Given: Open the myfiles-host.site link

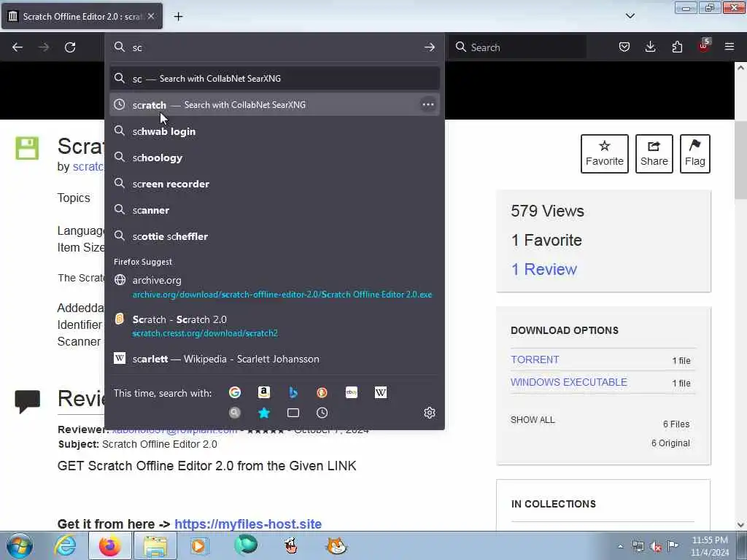Looking at the screenshot, I should 248,524.
